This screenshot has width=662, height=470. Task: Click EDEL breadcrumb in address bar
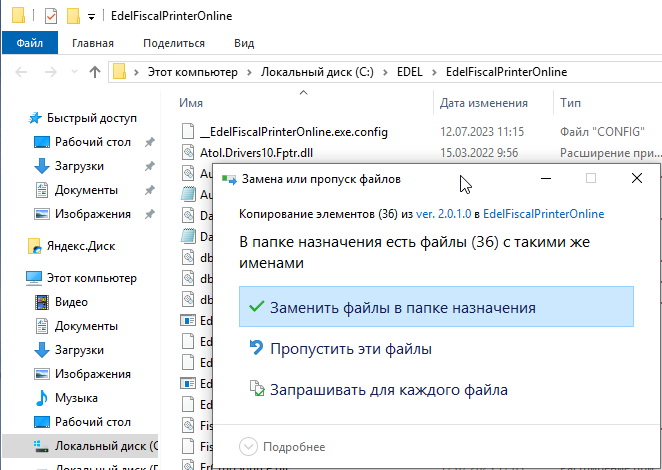(x=410, y=72)
